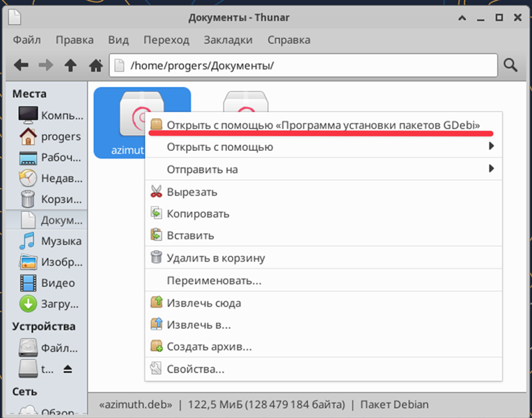The image size is (532, 418).
Task: Go forward with the right arrow button
Action: [46, 65]
